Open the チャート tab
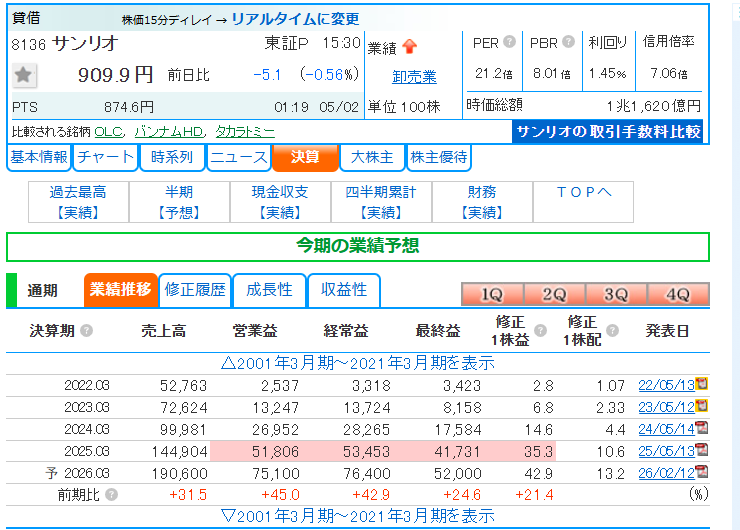The height and width of the screenshot is (530, 740). (x=106, y=157)
